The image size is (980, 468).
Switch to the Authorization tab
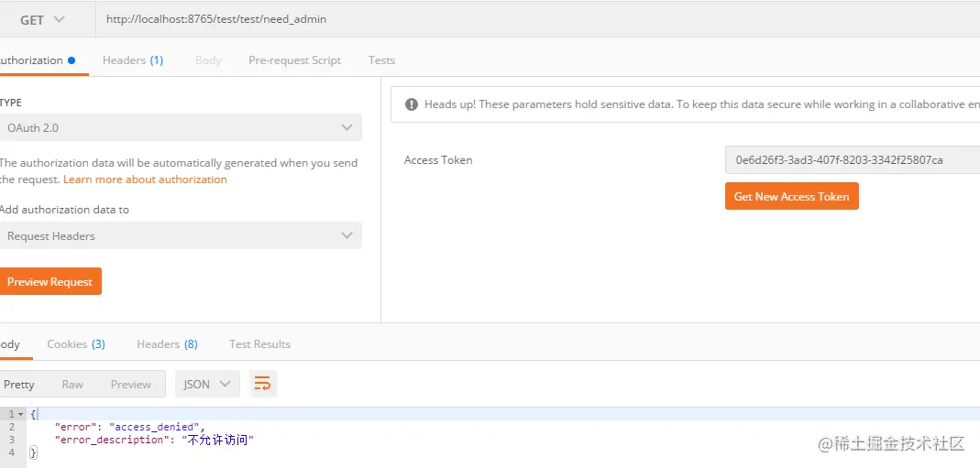[37, 60]
